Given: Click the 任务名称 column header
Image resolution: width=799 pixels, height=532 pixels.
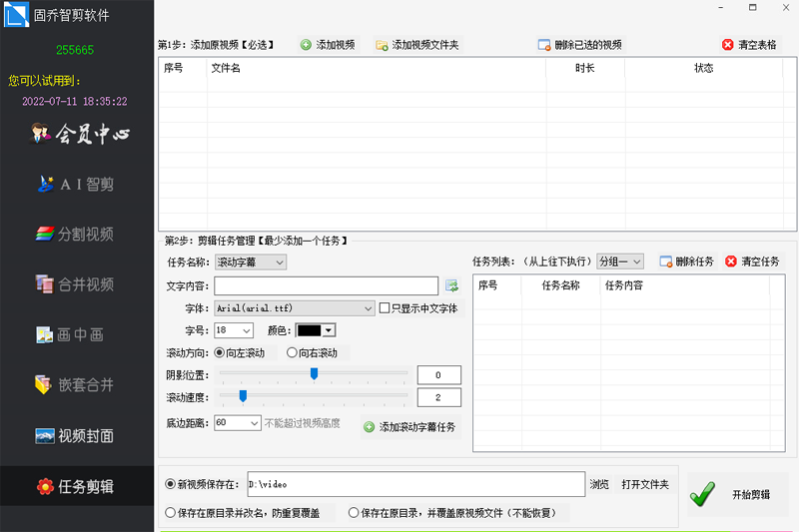Looking at the screenshot, I should pyautogui.click(x=560, y=285).
